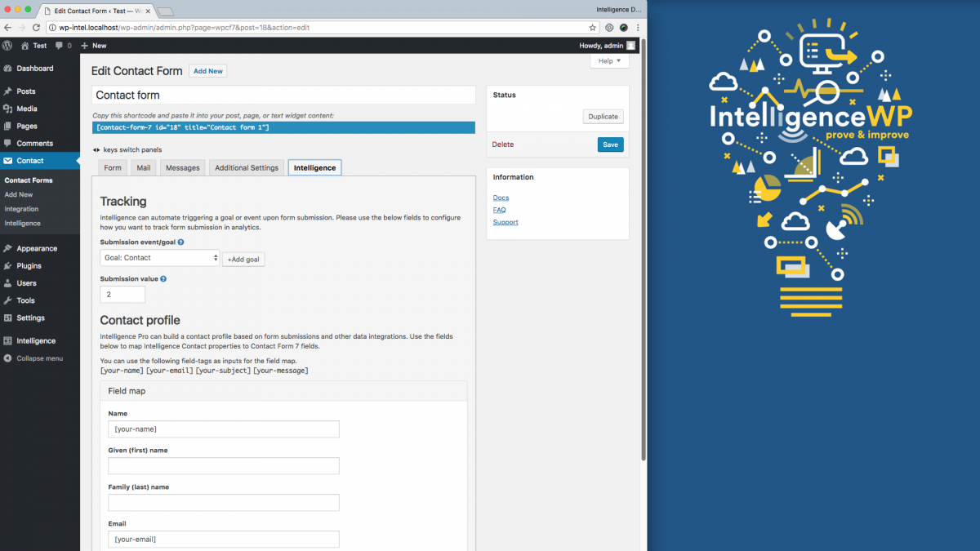Click the Settings icon in sidebar

tap(7, 318)
